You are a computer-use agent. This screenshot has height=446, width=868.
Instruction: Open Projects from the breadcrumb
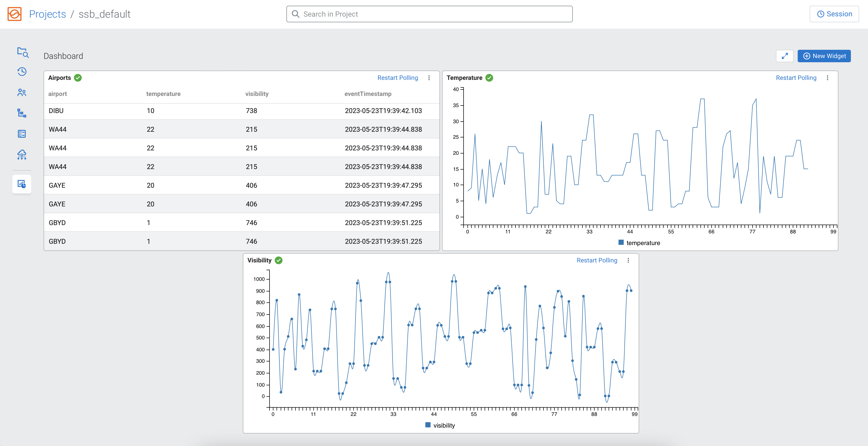pyautogui.click(x=47, y=14)
